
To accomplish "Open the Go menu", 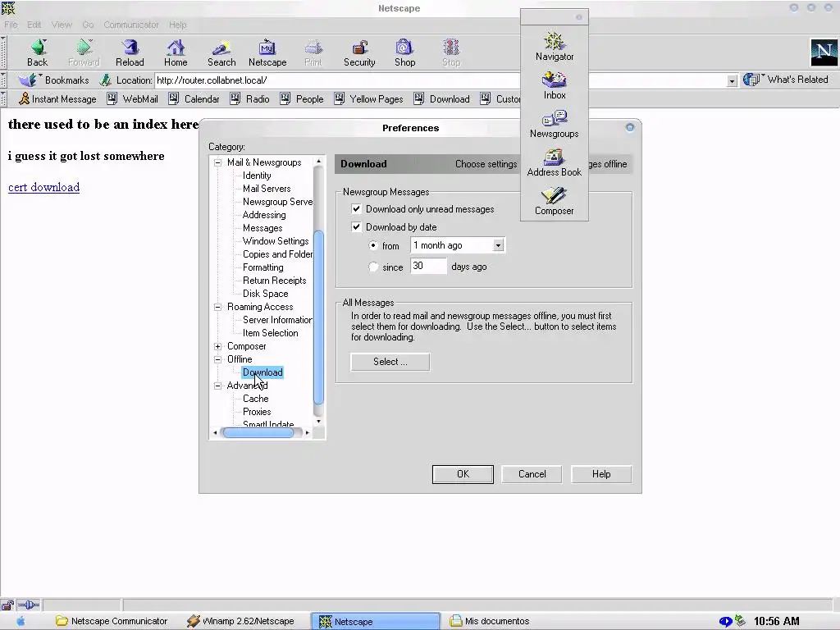I will click(88, 25).
